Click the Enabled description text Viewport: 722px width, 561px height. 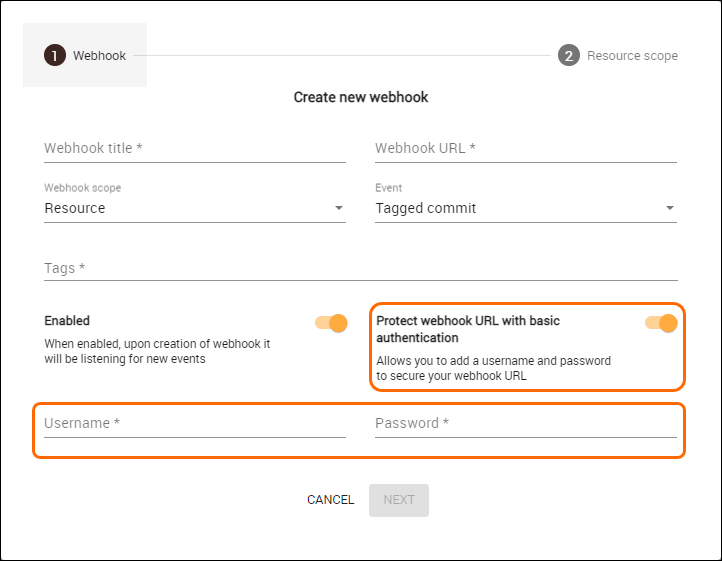click(x=157, y=351)
